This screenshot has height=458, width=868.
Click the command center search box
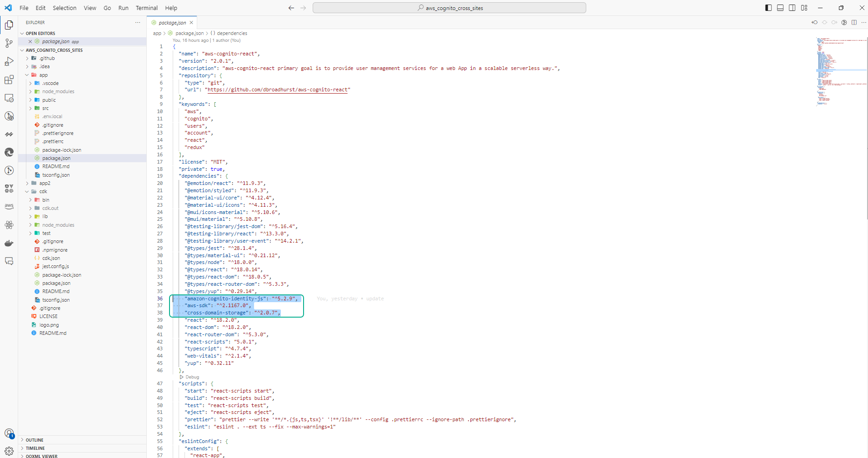point(449,8)
